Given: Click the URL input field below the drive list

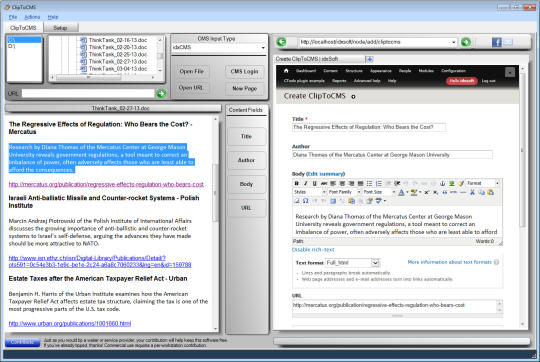Looking at the screenshot, I should (x=88, y=93).
